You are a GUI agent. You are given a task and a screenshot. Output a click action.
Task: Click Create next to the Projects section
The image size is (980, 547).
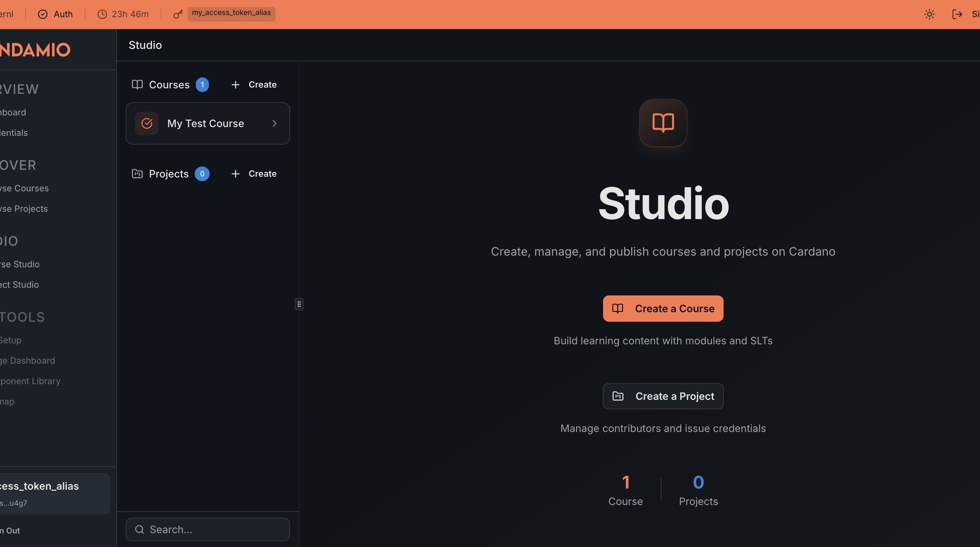[253, 174]
